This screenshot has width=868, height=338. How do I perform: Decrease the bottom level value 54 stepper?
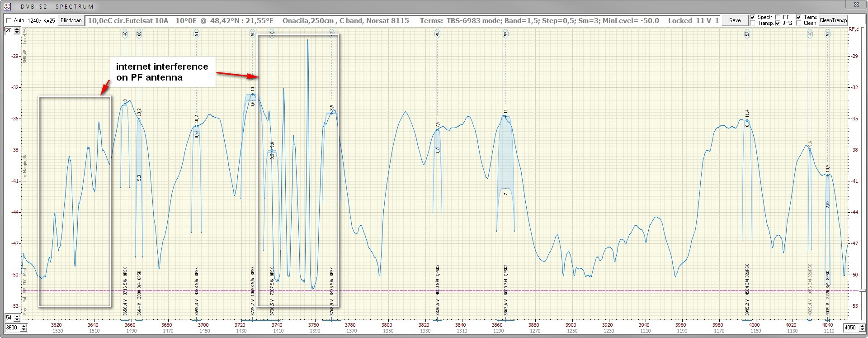18,319
